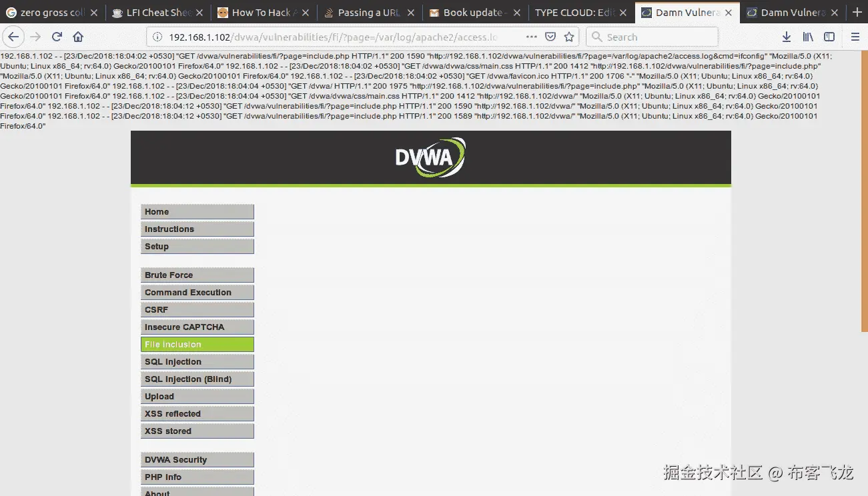
Task: Open the page actions three-dot menu
Action: [532, 37]
